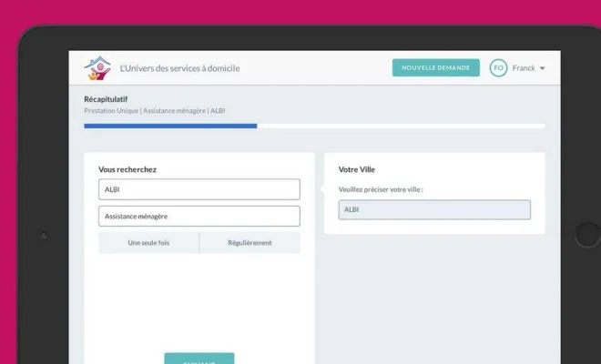Screen dimensions: 601x364
Task: Click the L'Univers des services à domicile title
Action: pos(179,68)
